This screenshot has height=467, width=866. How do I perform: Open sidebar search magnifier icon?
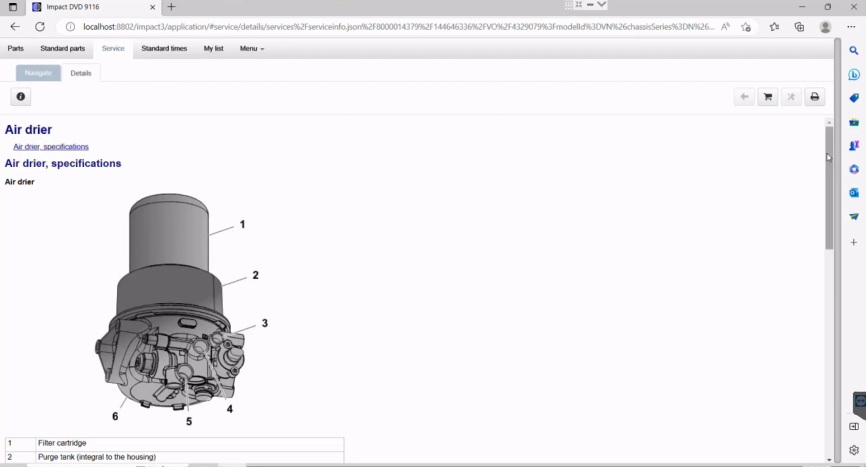(x=854, y=50)
